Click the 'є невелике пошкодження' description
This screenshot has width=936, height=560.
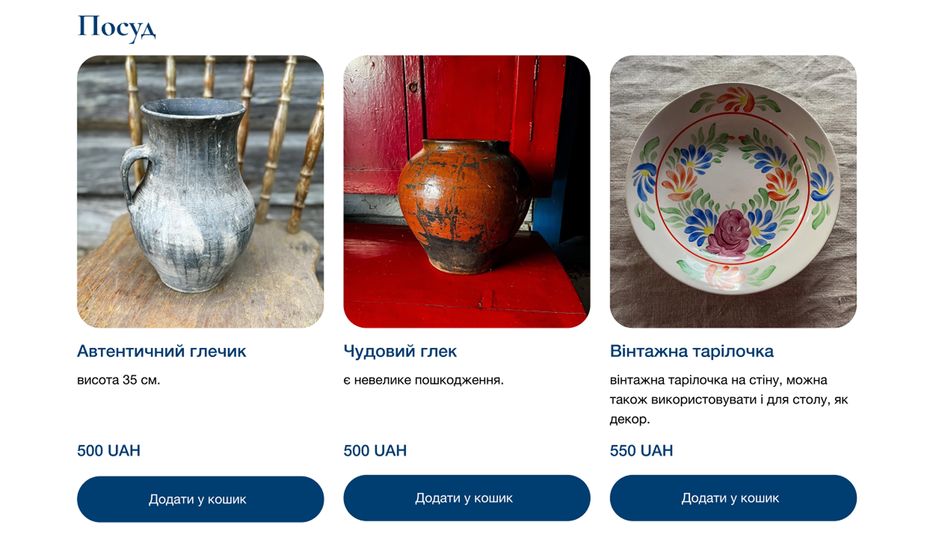point(424,380)
